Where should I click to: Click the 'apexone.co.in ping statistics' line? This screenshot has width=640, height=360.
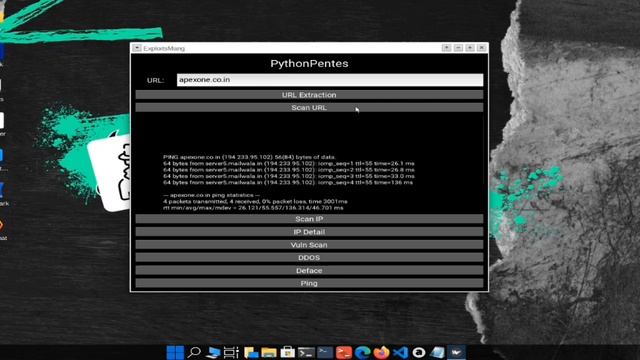pyautogui.click(x=211, y=195)
